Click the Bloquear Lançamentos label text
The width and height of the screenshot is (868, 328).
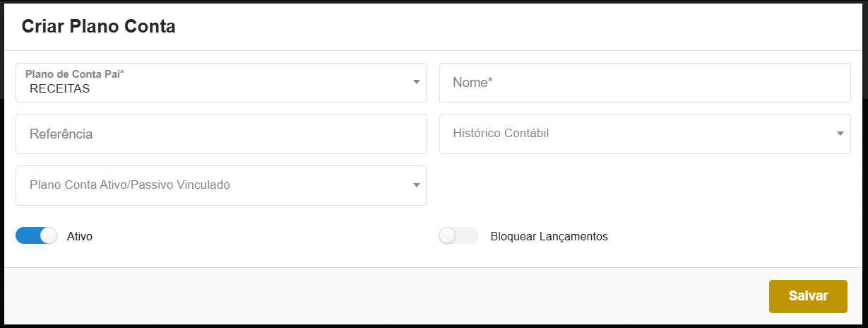click(x=549, y=237)
